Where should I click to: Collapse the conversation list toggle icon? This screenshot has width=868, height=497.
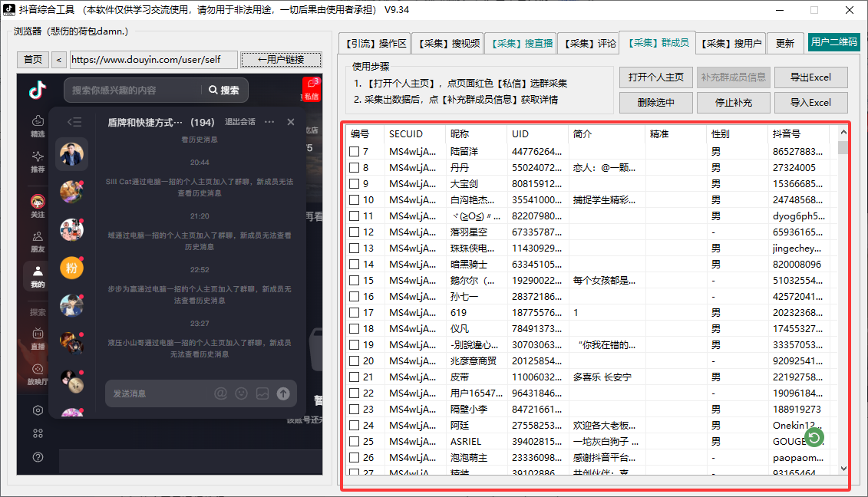pyautogui.click(x=74, y=122)
